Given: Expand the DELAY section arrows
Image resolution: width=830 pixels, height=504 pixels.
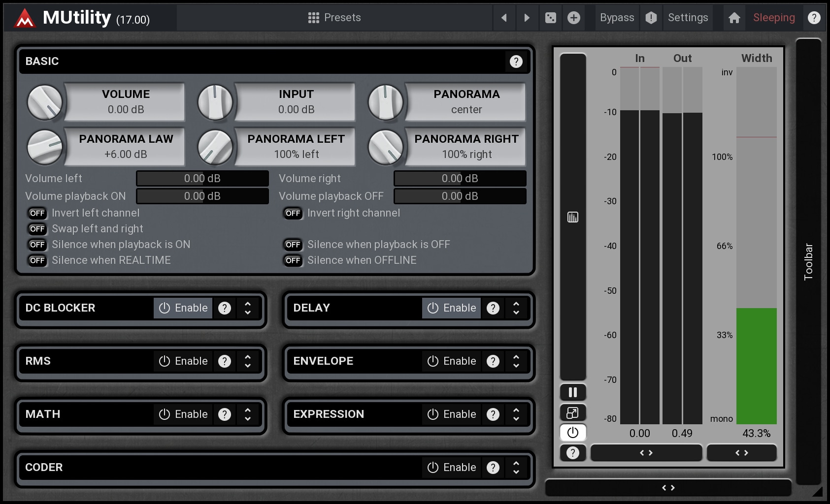Looking at the screenshot, I should [516, 308].
